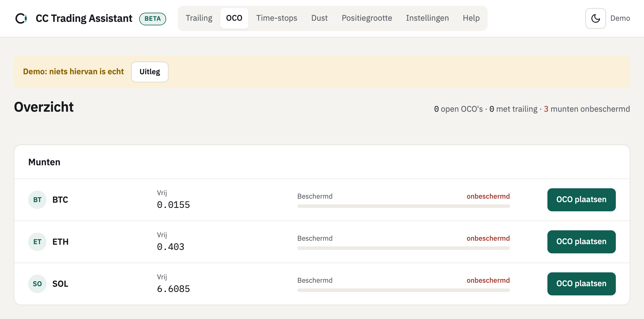Viewport: 644px width, 319px height.
Task: Place an OCO for BTC
Action: point(581,200)
